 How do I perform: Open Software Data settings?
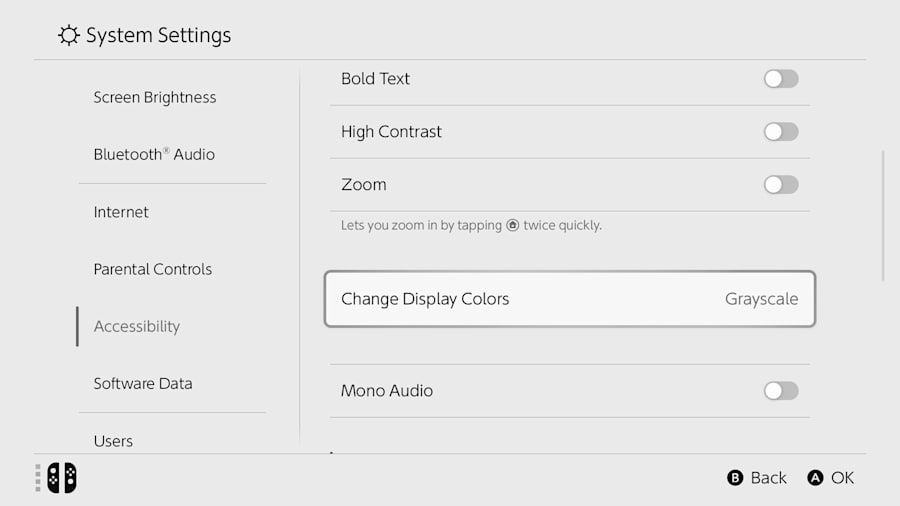pyautogui.click(x=143, y=383)
